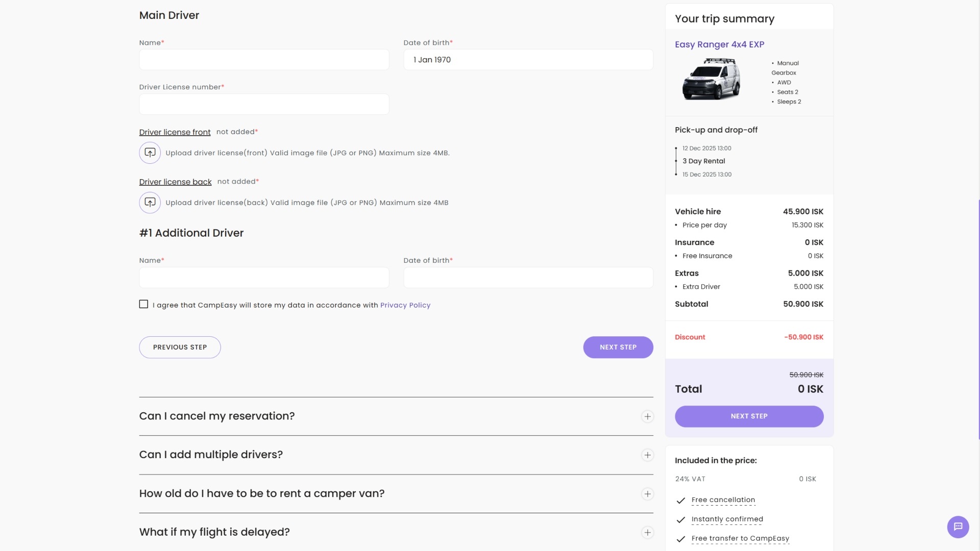
Task: Click NEXT STEP below the driver form
Action: (x=618, y=347)
